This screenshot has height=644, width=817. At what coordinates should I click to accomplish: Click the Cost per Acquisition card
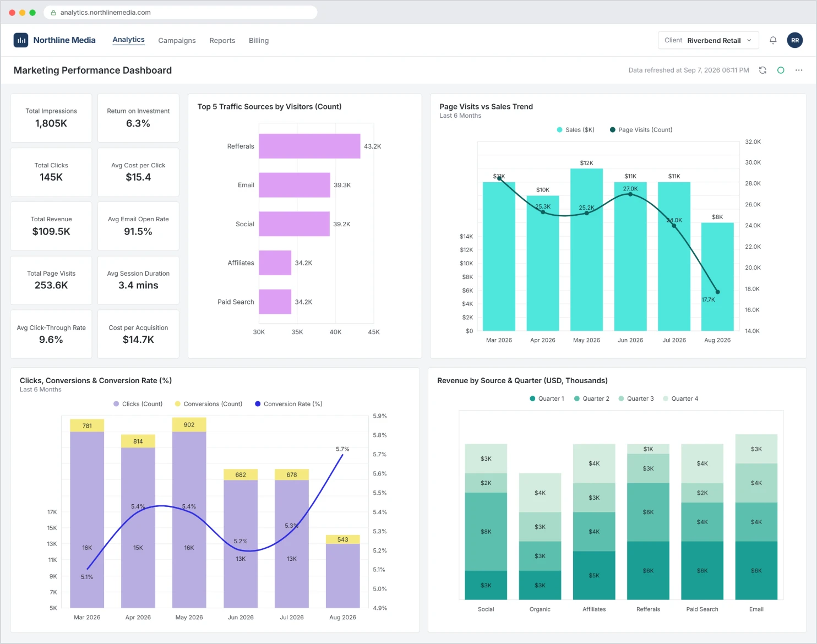[x=138, y=334]
